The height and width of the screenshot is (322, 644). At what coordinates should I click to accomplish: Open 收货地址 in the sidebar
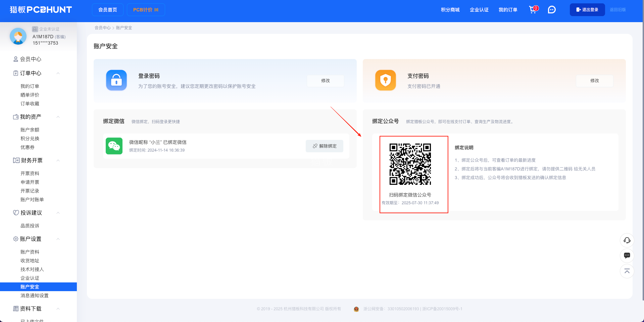(30, 261)
